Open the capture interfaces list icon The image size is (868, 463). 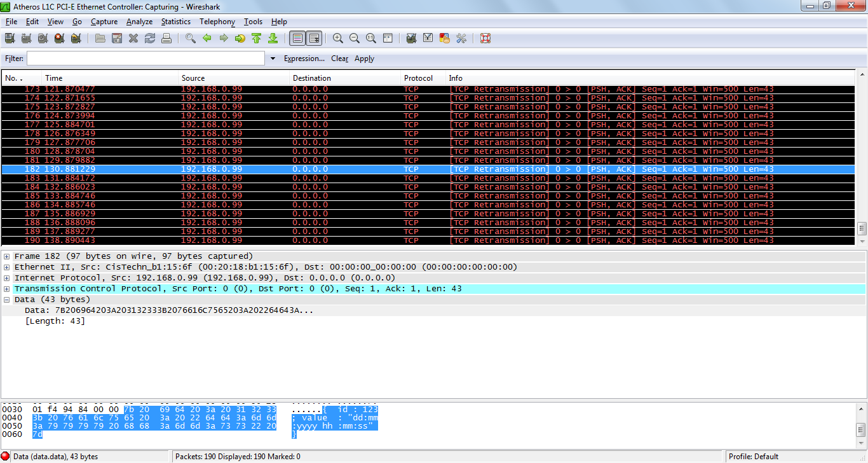(10, 38)
